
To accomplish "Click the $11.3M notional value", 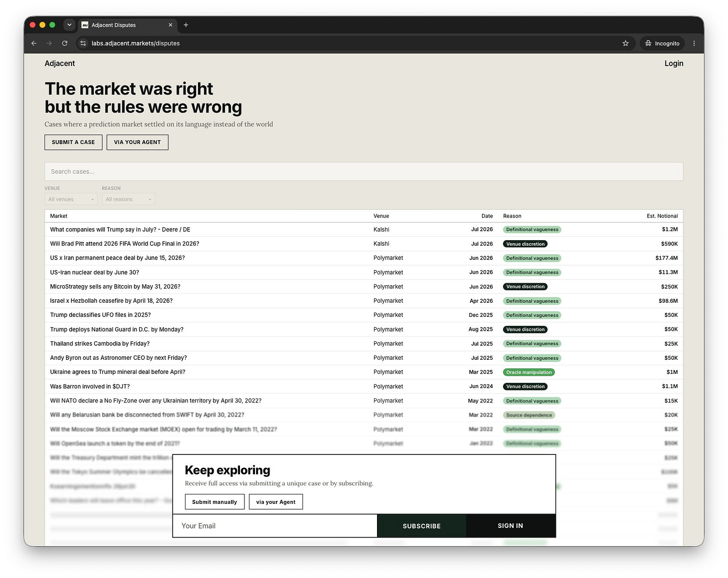I will [x=668, y=272].
